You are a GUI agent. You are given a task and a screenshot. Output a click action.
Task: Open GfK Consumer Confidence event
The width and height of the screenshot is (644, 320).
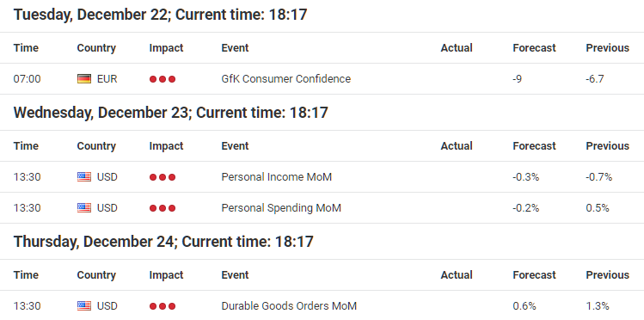point(285,79)
